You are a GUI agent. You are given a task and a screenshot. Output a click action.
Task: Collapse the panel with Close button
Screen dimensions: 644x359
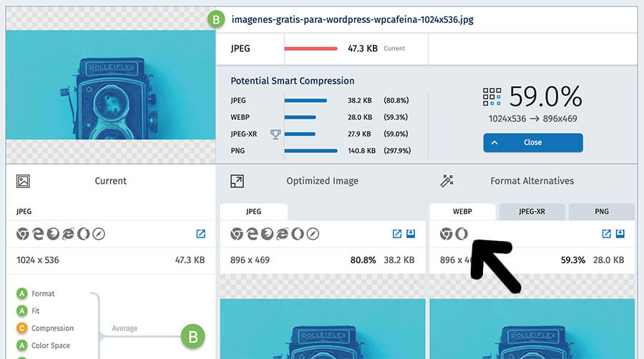532,142
